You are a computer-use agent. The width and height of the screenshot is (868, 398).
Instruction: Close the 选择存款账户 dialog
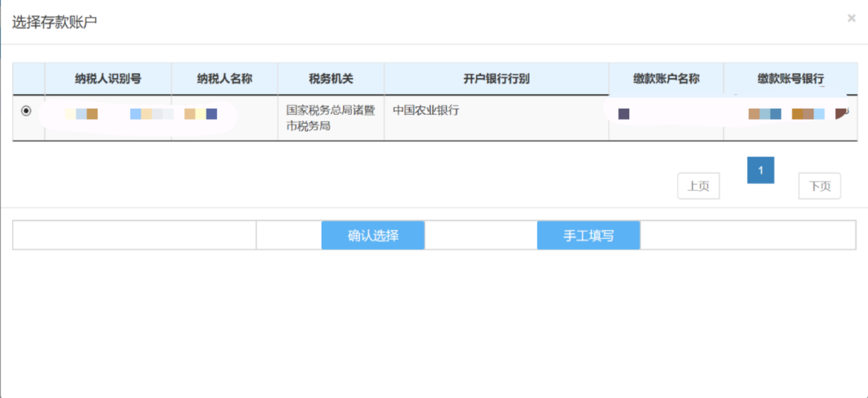[x=851, y=18]
